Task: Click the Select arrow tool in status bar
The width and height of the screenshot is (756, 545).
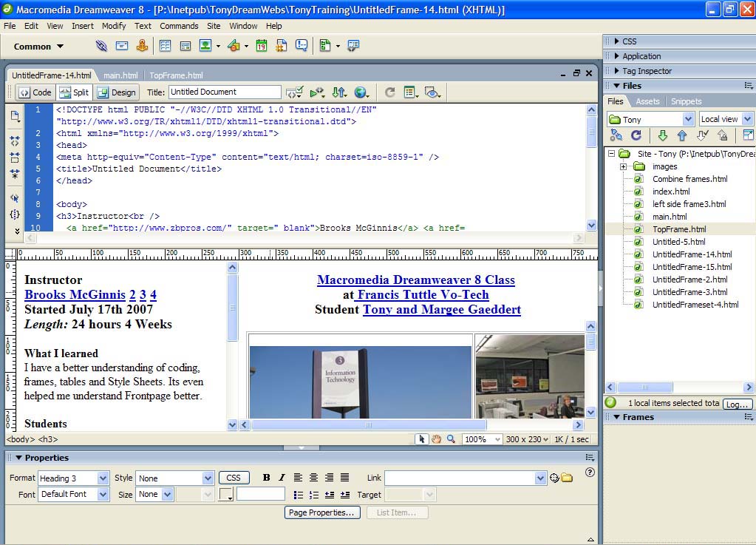Action: point(422,439)
